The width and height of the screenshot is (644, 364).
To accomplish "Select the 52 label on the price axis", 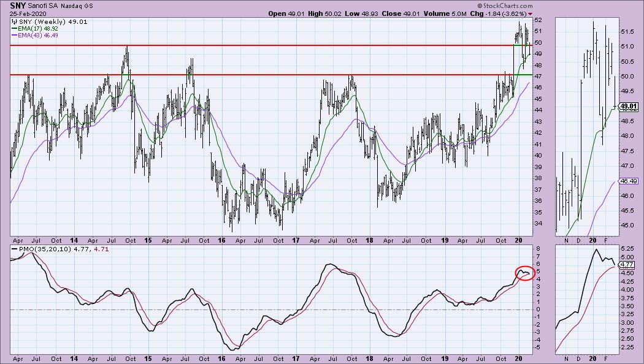I will (538, 20).
